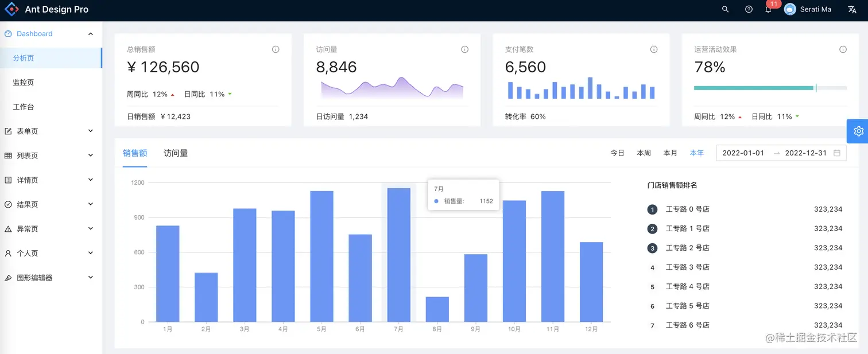Click the 日销售额 ¥12,423 text
The image size is (868, 354).
[158, 116]
